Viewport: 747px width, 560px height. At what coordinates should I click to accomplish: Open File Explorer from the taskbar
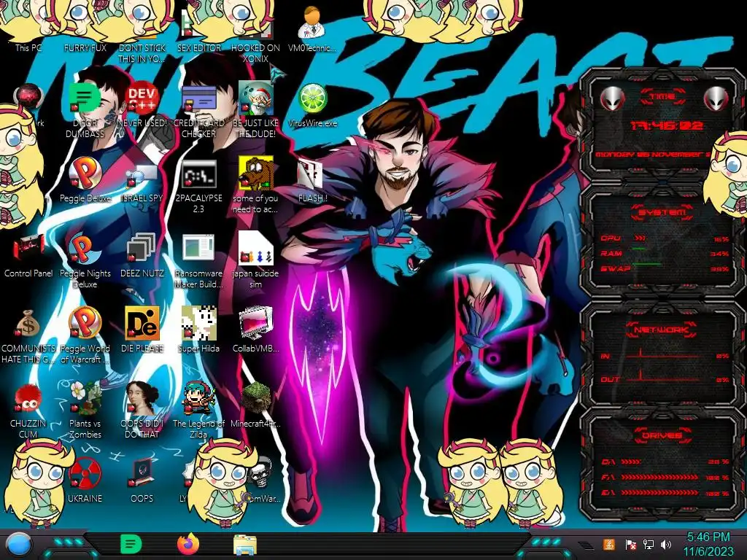[245, 545]
